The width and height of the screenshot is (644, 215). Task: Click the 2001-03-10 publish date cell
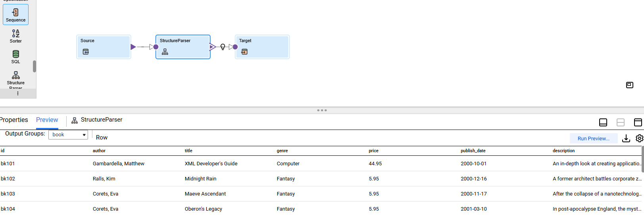(x=473, y=209)
